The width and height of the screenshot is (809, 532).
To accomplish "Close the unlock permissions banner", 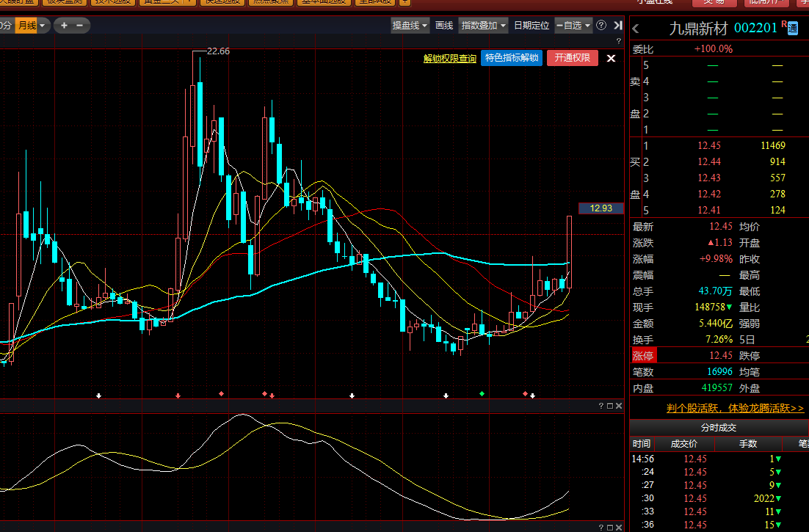I will coord(611,58).
